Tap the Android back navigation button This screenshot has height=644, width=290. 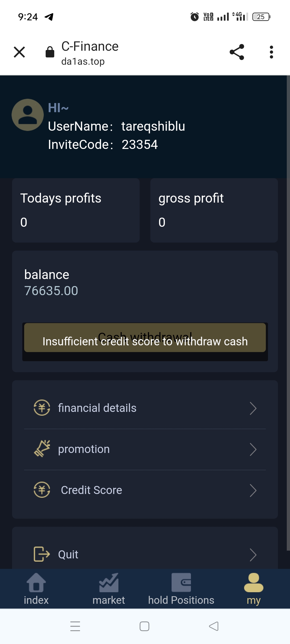pyautogui.click(x=214, y=626)
